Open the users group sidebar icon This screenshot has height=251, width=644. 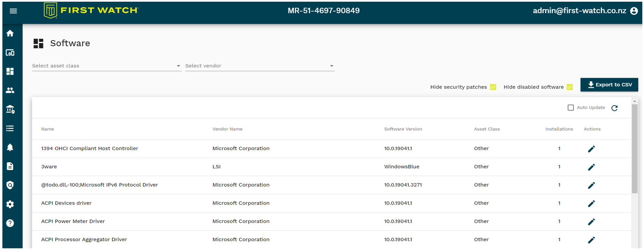point(10,90)
